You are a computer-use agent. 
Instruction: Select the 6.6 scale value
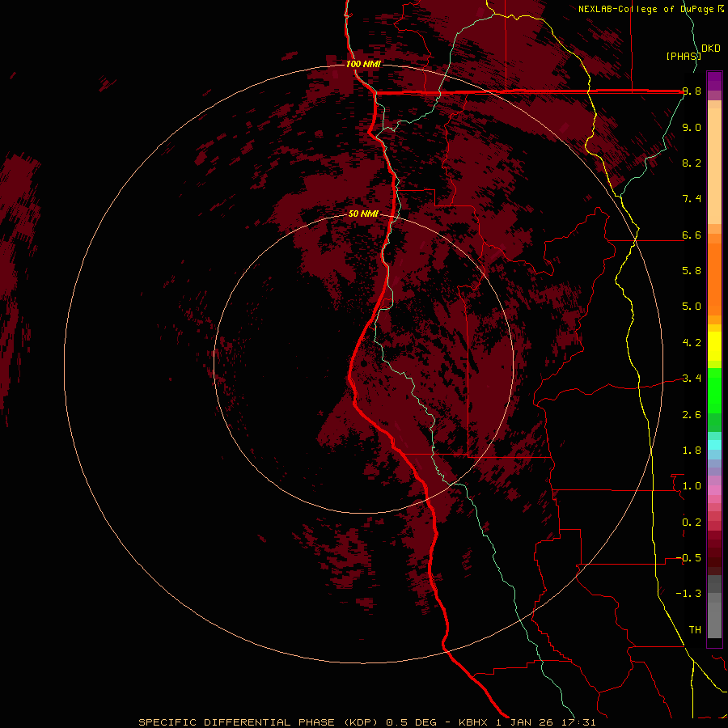click(692, 235)
